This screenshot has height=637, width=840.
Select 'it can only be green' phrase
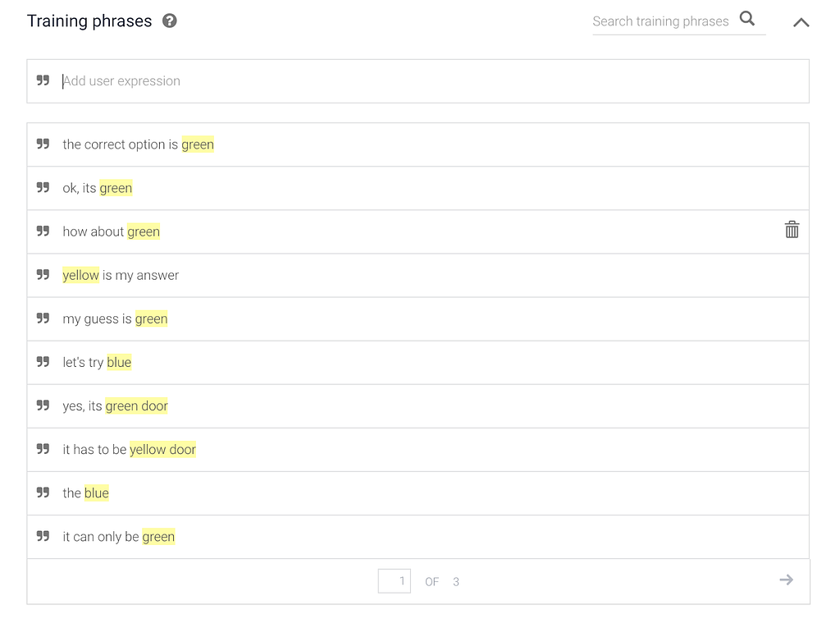418,537
